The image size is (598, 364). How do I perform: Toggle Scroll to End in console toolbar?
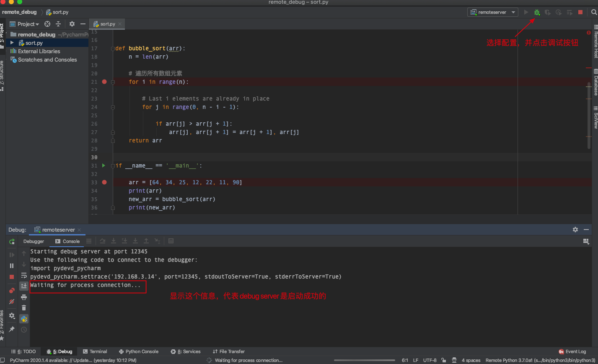[24, 286]
